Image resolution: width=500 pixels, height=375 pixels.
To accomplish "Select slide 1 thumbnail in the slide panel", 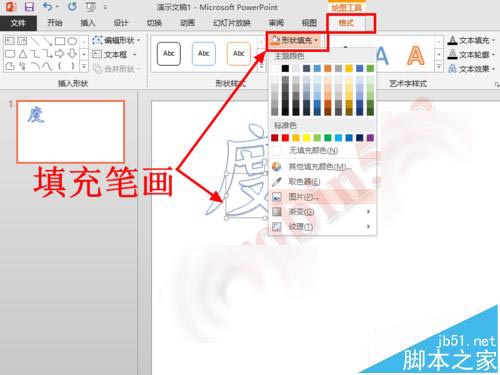I will click(x=71, y=132).
